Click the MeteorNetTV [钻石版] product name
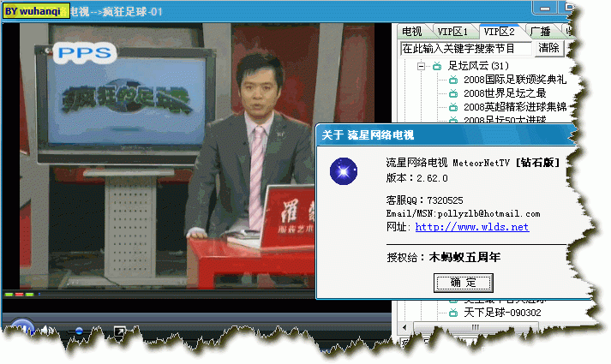 tap(506, 163)
